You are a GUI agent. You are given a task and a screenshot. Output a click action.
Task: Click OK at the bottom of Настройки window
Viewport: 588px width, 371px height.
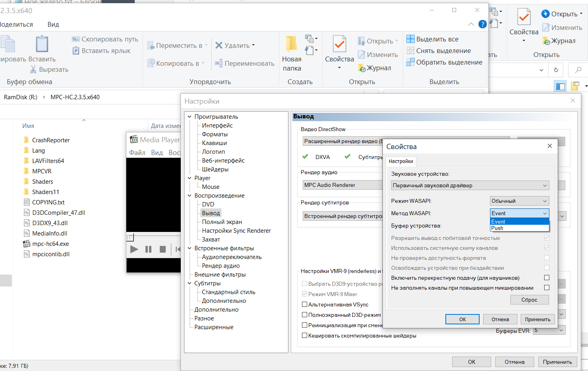pyautogui.click(x=472, y=362)
